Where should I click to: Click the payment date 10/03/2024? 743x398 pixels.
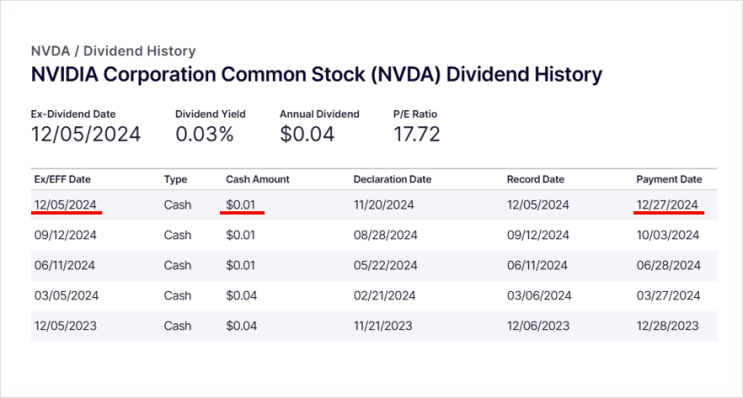click(x=668, y=235)
